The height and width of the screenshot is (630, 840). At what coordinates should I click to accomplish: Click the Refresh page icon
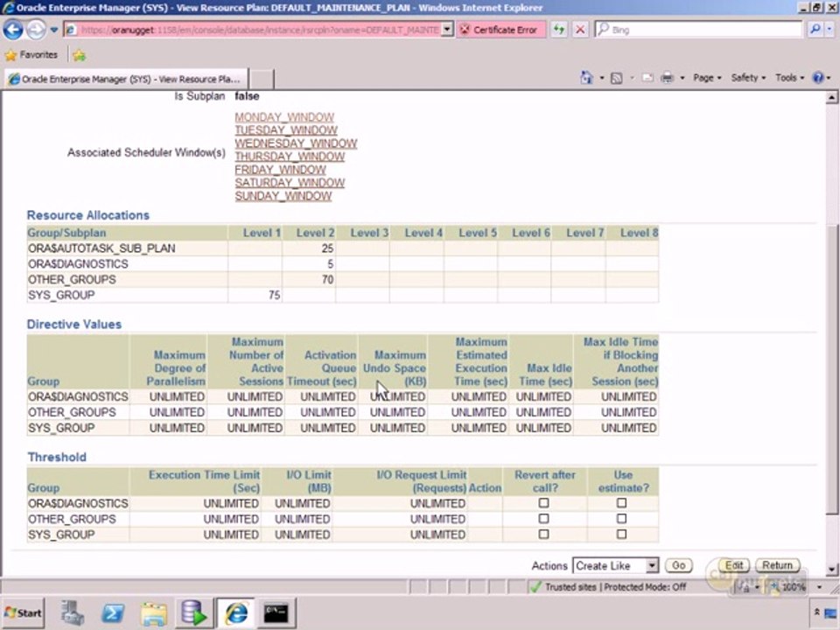click(559, 30)
